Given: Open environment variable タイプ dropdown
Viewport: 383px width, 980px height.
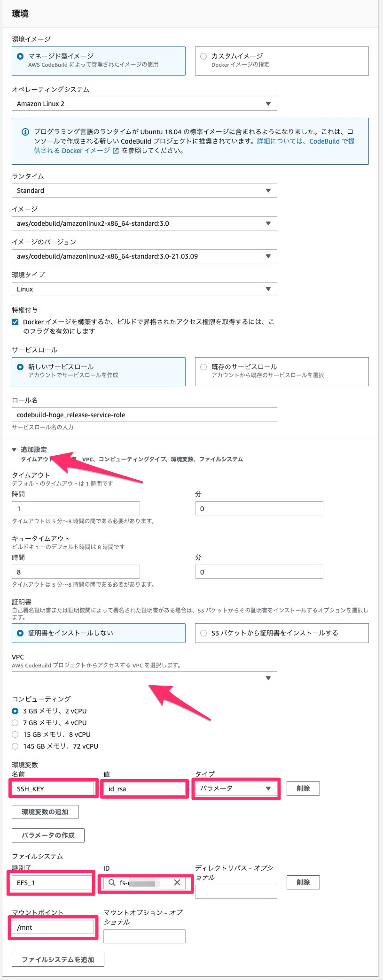Looking at the screenshot, I should (235, 789).
